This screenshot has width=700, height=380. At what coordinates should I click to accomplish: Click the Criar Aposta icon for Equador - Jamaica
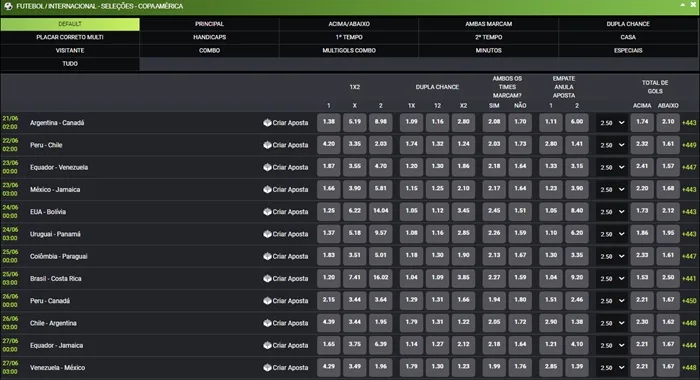pos(267,346)
